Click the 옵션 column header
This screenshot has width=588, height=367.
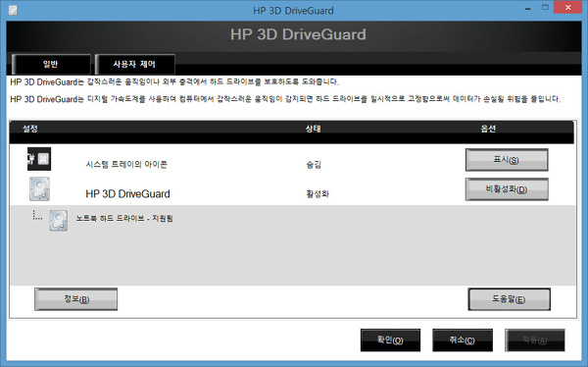point(488,129)
